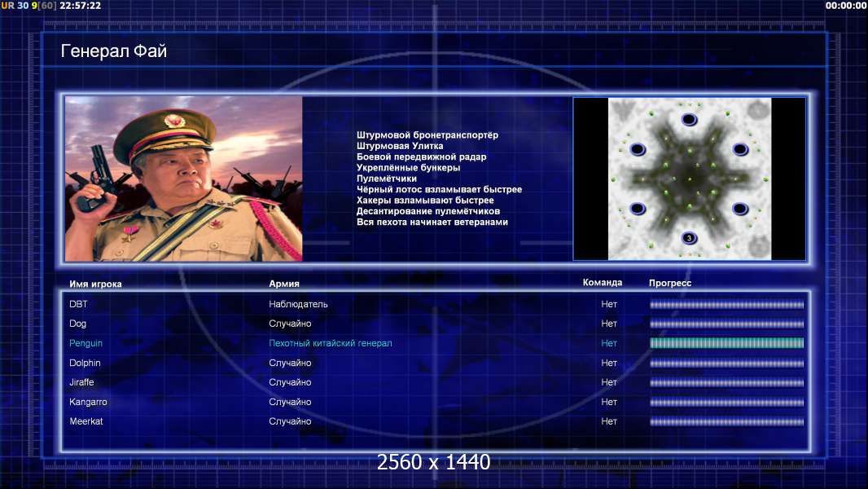This screenshot has width=868, height=489.
Task: Select player name 'Dolphin'
Action: [85, 363]
